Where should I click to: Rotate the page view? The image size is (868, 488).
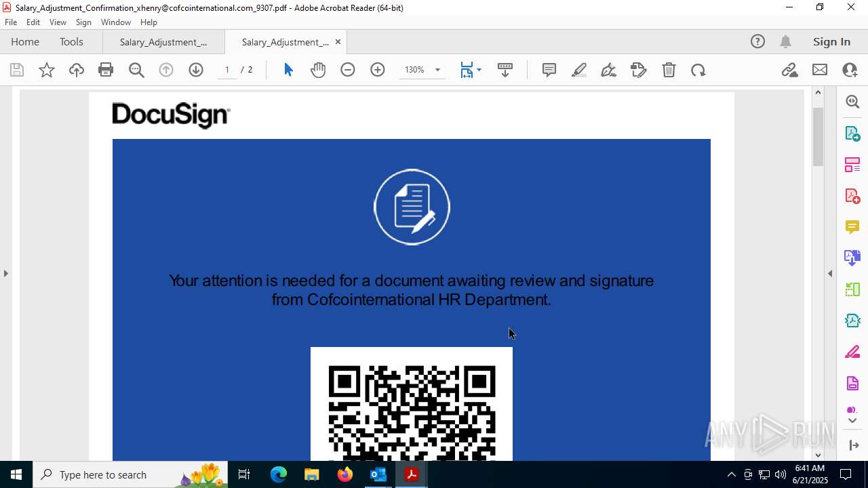(698, 70)
